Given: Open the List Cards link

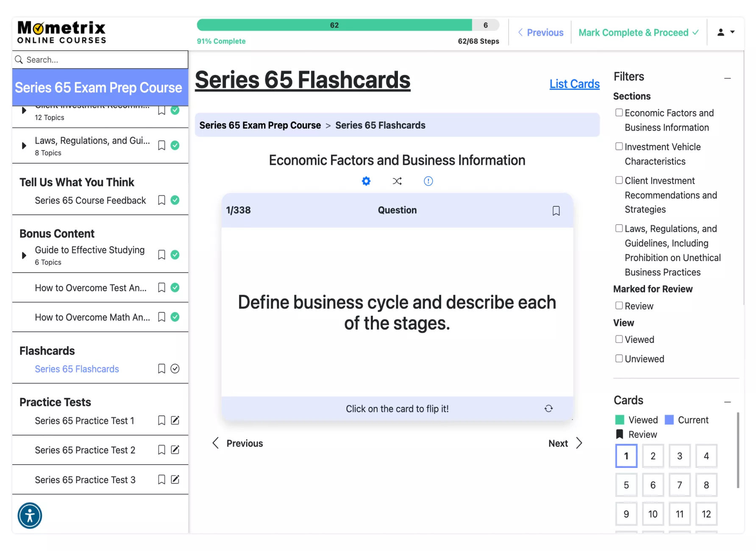Looking at the screenshot, I should [x=574, y=84].
